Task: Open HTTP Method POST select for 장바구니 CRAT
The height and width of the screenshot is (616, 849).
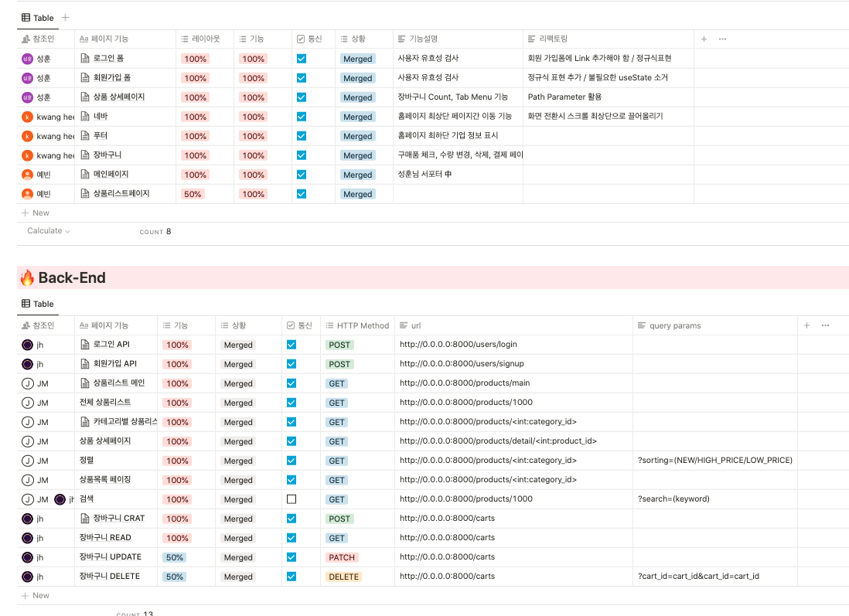Action: (339, 519)
